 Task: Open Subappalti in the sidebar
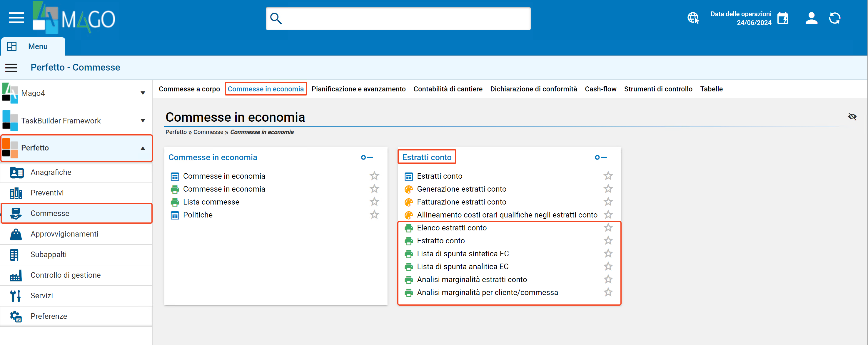click(x=76, y=255)
